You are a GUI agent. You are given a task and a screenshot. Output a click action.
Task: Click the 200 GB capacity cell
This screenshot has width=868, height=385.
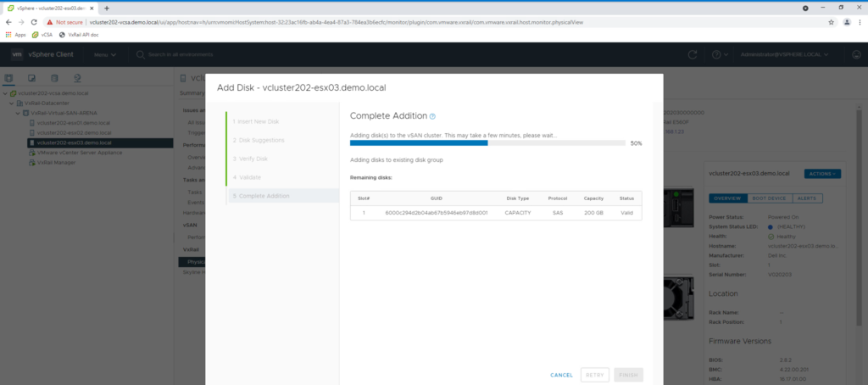pyautogui.click(x=593, y=213)
